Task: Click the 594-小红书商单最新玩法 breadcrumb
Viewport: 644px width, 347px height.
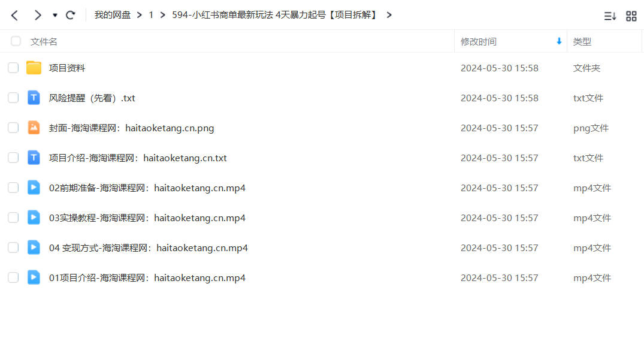Action: pyautogui.click(x=275, y=15)
